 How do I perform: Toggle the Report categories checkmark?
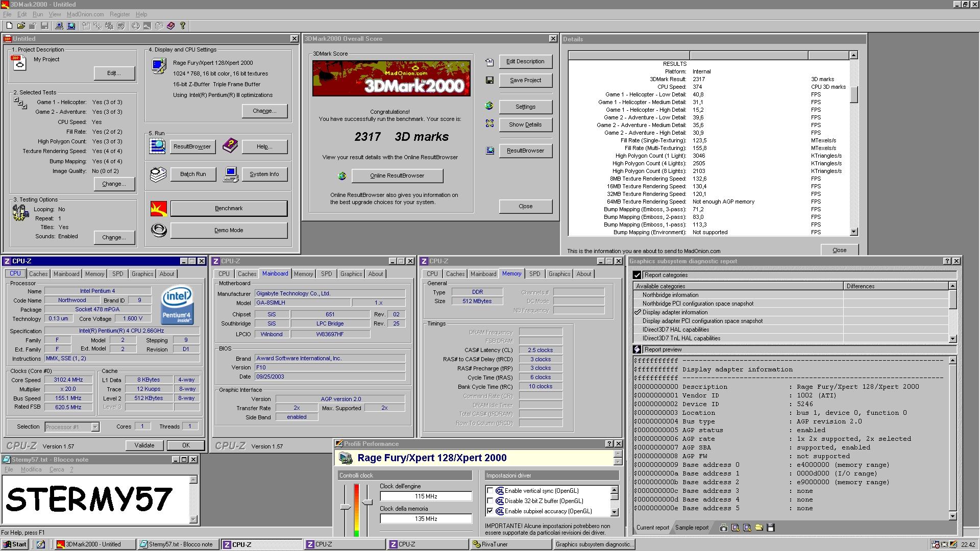tap(637, 275)
